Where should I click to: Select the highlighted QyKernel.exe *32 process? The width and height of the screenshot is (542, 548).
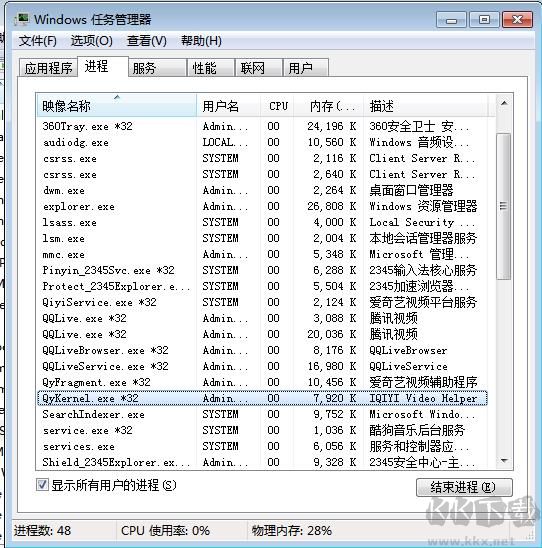262,398
